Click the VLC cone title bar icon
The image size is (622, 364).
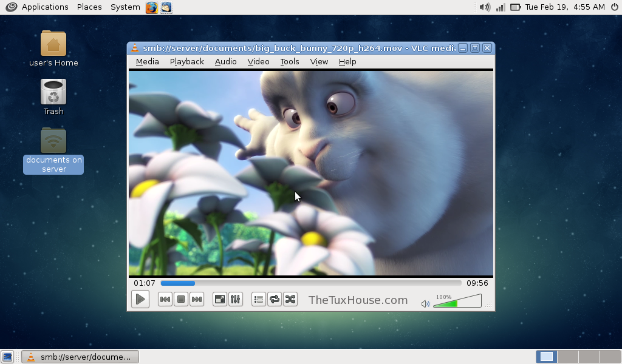click(135, 48)
